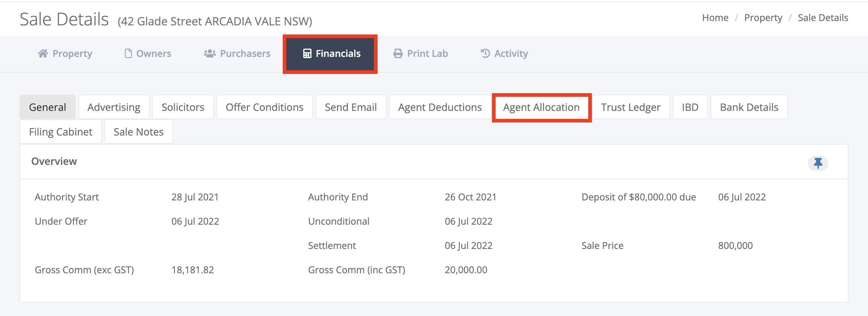This screenshot has height=316, width=868.
Task: Follow the Property breadcrumb link
Action: coord(763,18)
